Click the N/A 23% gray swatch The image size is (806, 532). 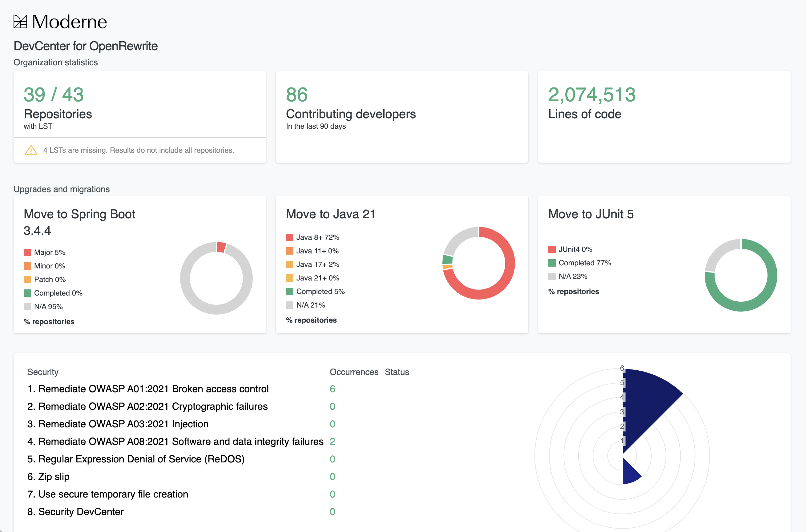point(552,276)
